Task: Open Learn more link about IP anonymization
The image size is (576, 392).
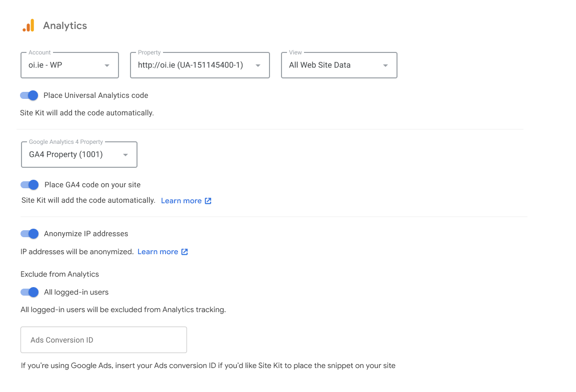Action: click(157, 252)
